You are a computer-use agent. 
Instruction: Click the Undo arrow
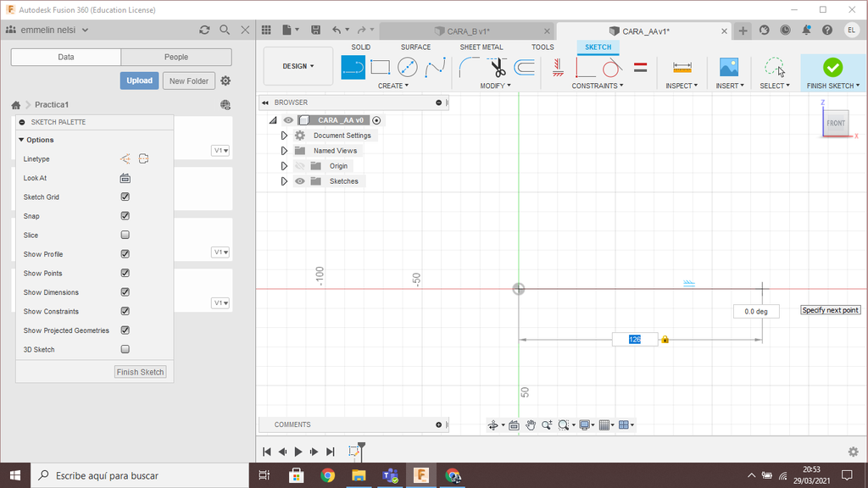pyautogui.click(x=337, y=30)
